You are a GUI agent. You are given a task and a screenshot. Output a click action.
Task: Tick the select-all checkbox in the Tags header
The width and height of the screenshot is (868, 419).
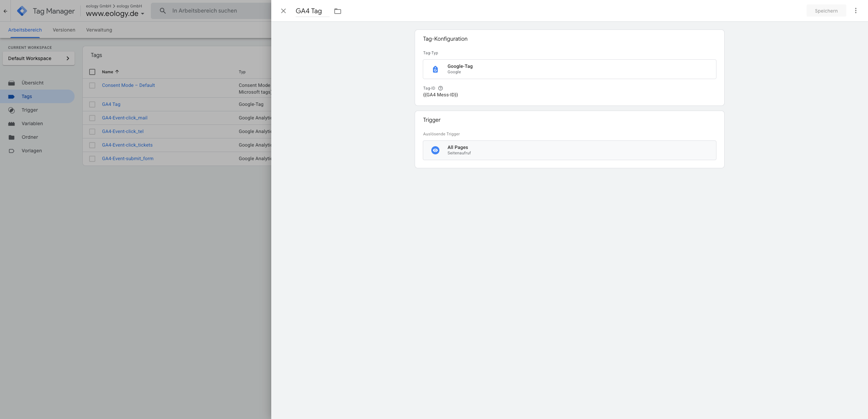[92, 72]
